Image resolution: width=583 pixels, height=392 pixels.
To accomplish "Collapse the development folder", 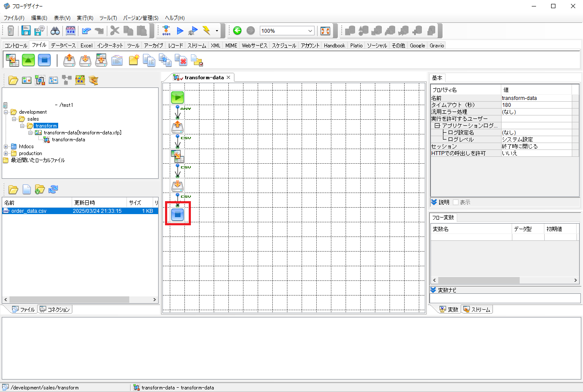I will click(6, 112).
